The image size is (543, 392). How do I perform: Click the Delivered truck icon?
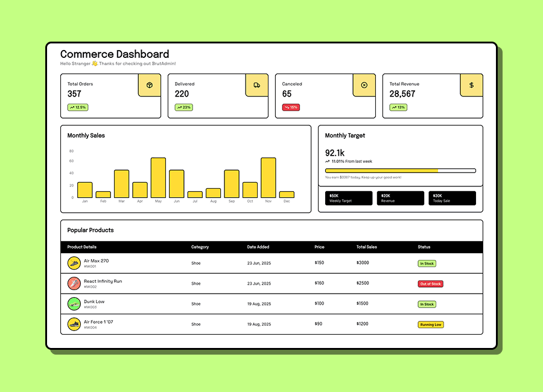pyautogui.click(x=256, y=85)
